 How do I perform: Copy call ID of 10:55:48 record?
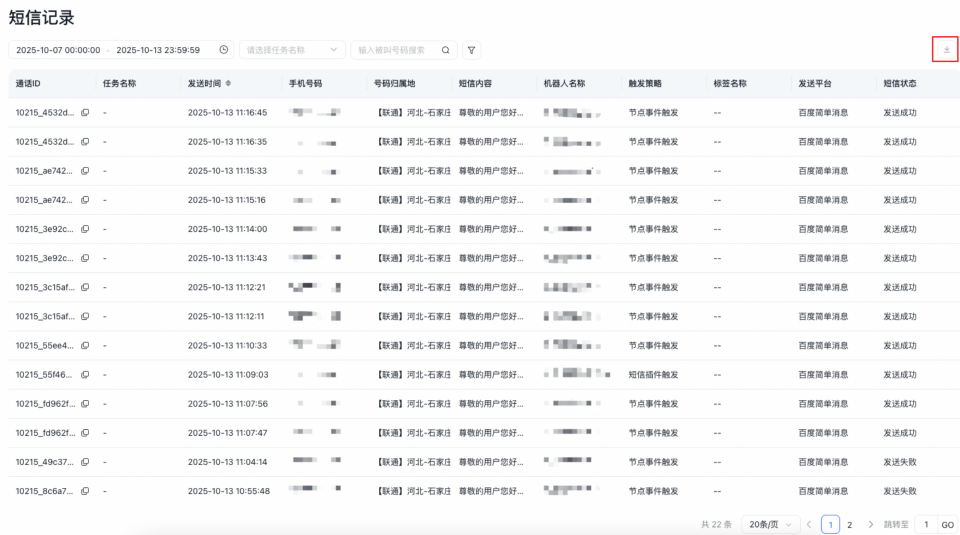click(85, 491)
